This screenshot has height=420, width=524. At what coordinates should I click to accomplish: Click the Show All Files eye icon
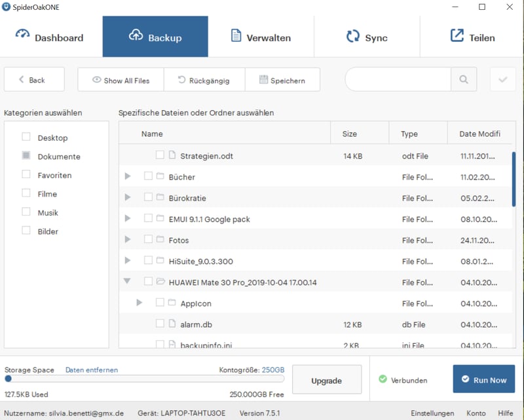96,81
